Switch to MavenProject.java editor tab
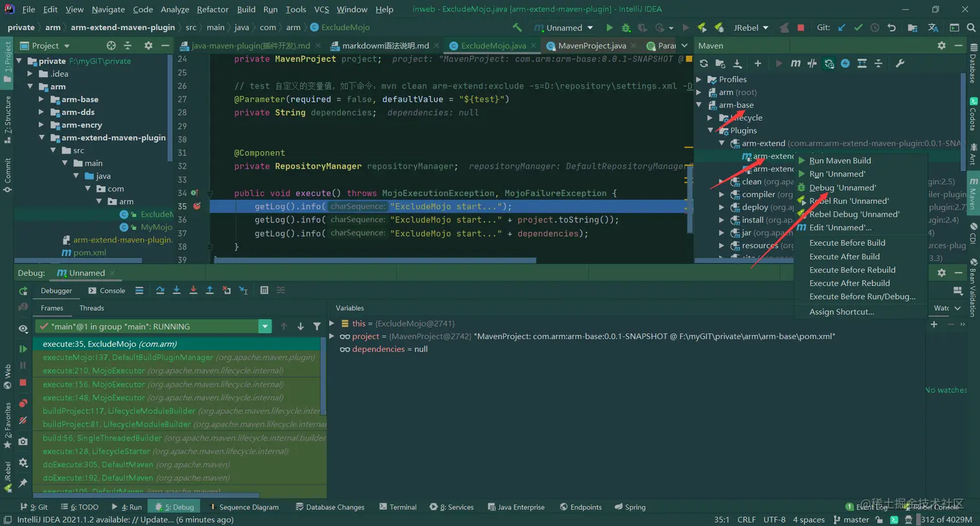Screen dimensions: 980x526 [592, 46]
